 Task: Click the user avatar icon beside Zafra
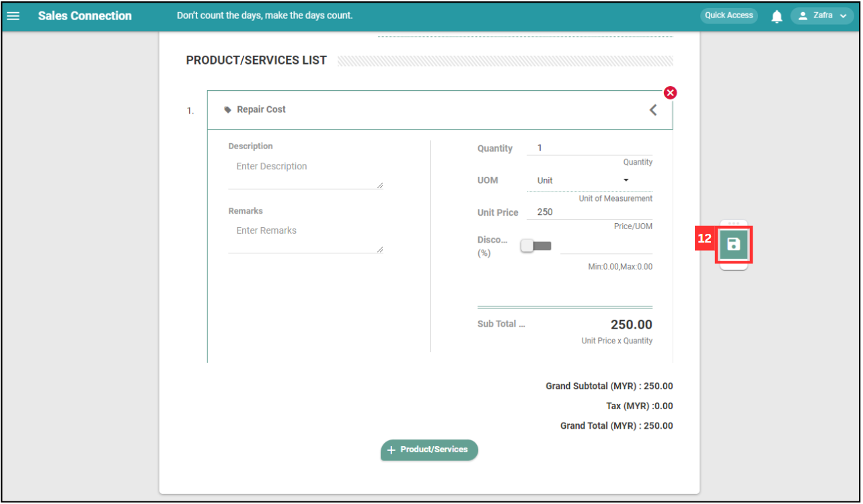802,15
